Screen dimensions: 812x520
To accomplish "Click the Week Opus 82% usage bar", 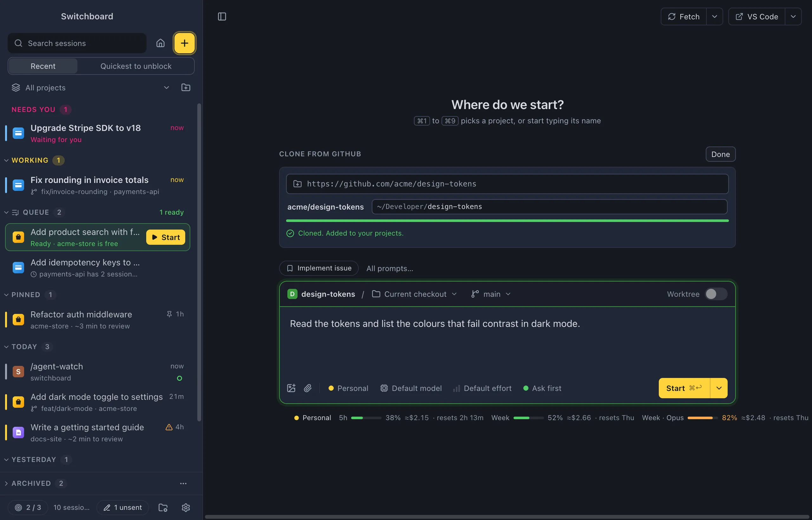I will (703, 418).
